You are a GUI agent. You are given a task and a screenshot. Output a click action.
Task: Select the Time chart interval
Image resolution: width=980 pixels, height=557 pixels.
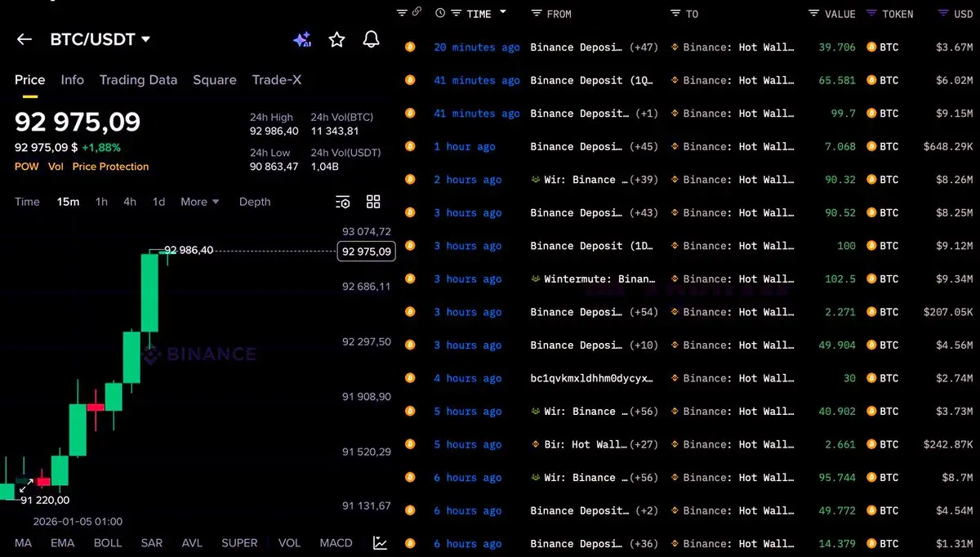tap(27, 202)
